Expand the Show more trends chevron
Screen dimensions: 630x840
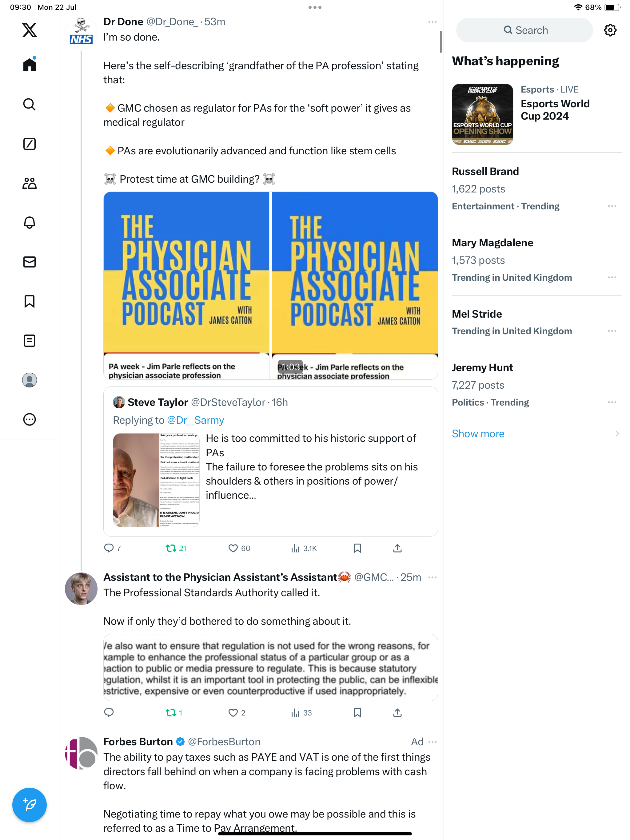point(617,434)
